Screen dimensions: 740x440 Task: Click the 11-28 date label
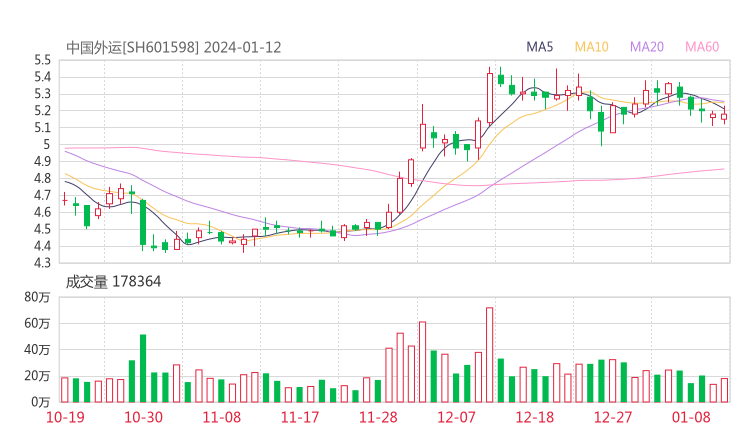pyautogui.click(x=378, y=417)
